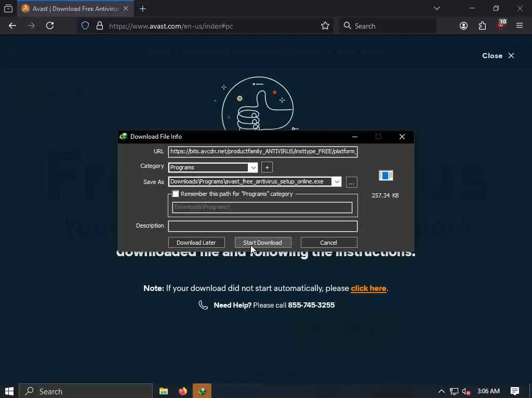The width and height of the screenshot is (532, 398).
Task: Open the Windows Start menu
Action: point(9,391)
